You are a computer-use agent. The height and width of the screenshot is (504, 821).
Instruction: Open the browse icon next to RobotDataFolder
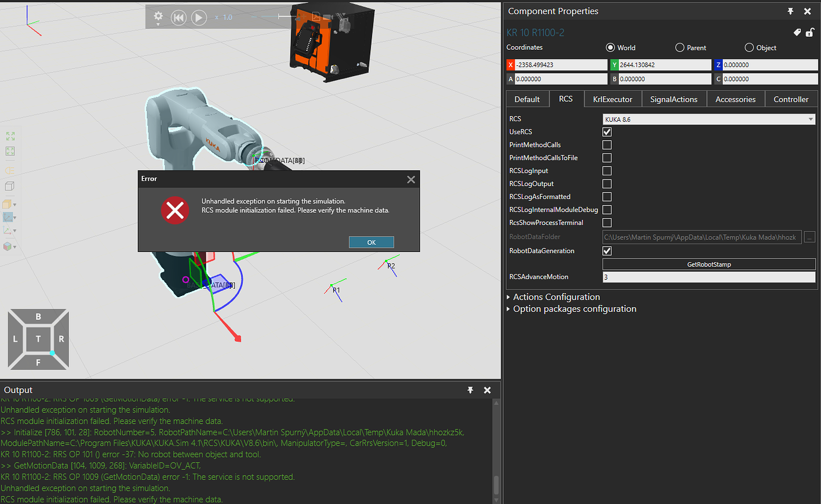point(810,237)
